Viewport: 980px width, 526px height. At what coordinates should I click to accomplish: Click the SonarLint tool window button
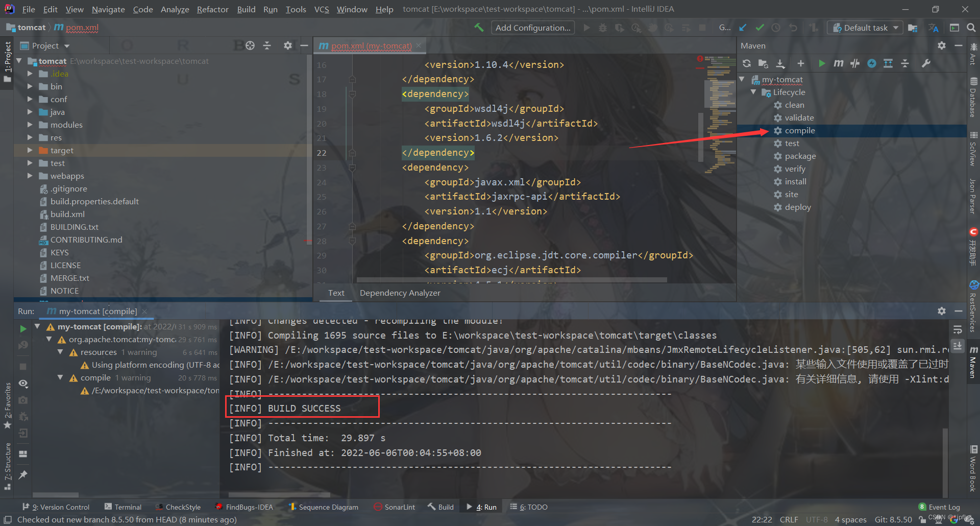394,507
